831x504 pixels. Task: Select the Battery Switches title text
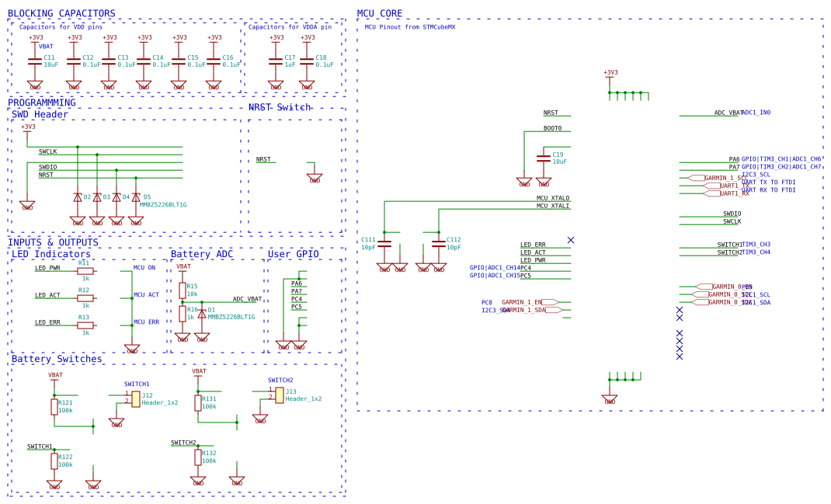pos(57,360)
